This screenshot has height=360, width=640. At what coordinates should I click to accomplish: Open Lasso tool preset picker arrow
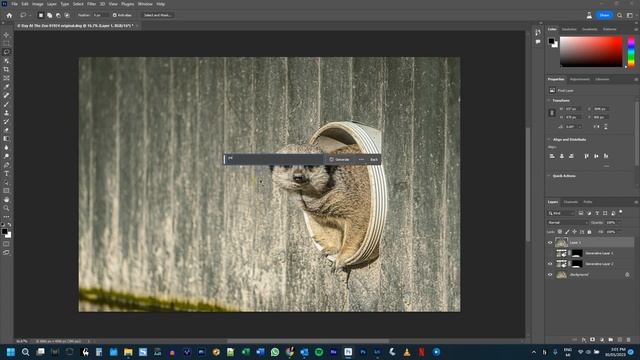tap(30, 15)
